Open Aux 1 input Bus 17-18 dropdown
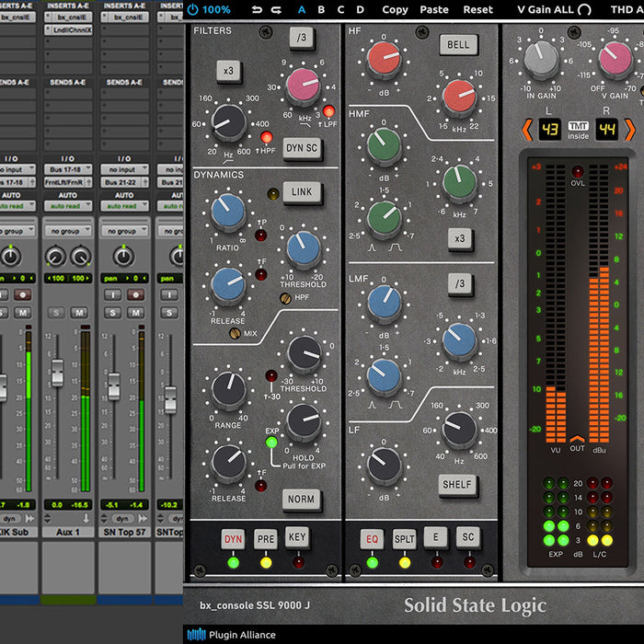 pyautogui.click(x=68, y=169)
